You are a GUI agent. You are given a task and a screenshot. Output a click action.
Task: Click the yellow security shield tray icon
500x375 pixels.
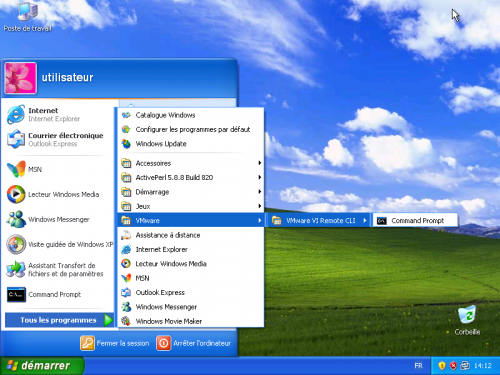pos(442,366)
